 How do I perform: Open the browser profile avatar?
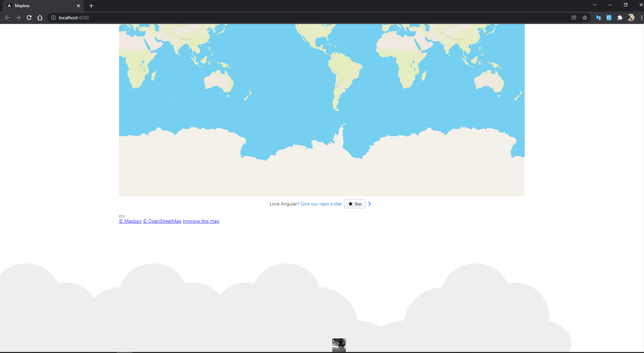coord(631,18)
